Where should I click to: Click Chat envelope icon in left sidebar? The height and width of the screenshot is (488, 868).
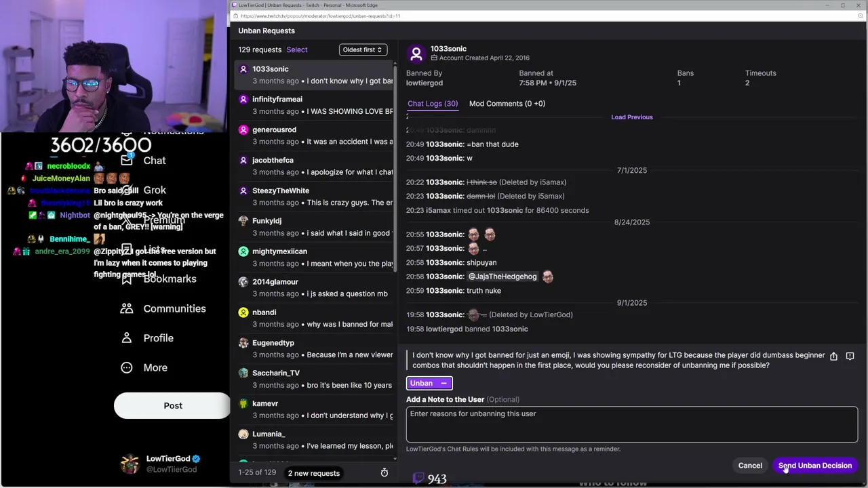(127, 161)
